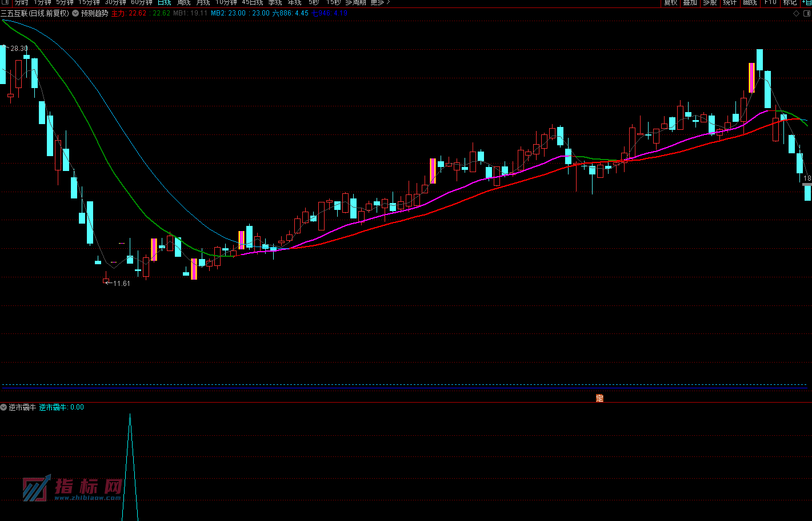Open the 统计 statistics button

[x=730, y=3]
